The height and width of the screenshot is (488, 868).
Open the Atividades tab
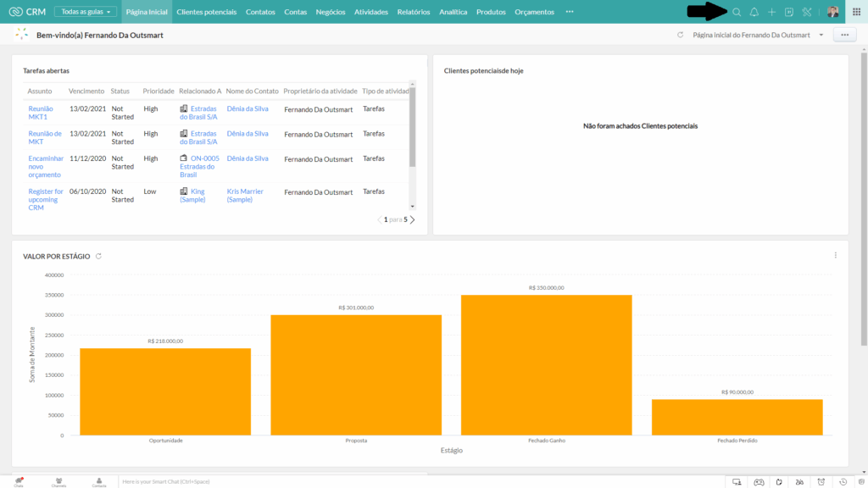(371, 12)
